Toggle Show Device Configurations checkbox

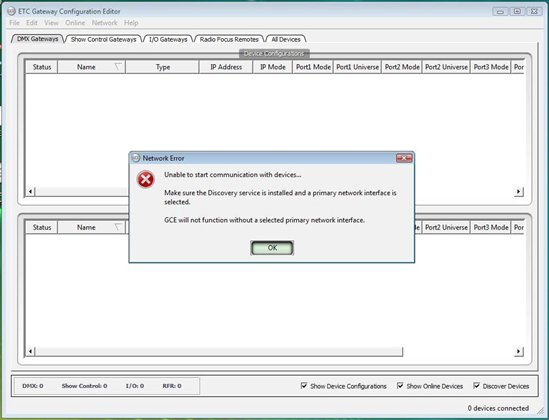pos(304,386)
